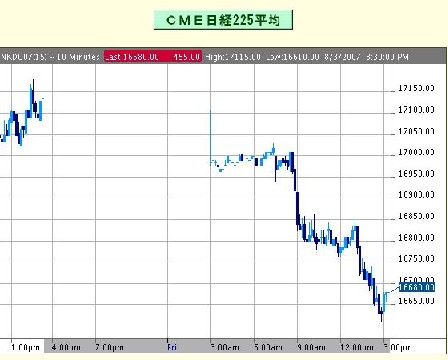Screen dimensions: 448x360
Task: Click the chart date and time stamp
Action: 366,57
